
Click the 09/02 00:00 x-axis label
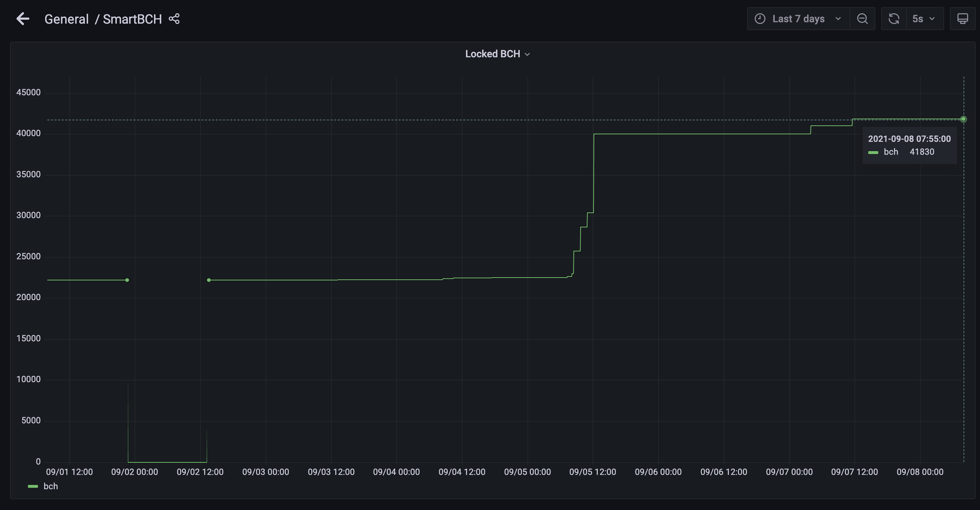[x=135, y=472]
